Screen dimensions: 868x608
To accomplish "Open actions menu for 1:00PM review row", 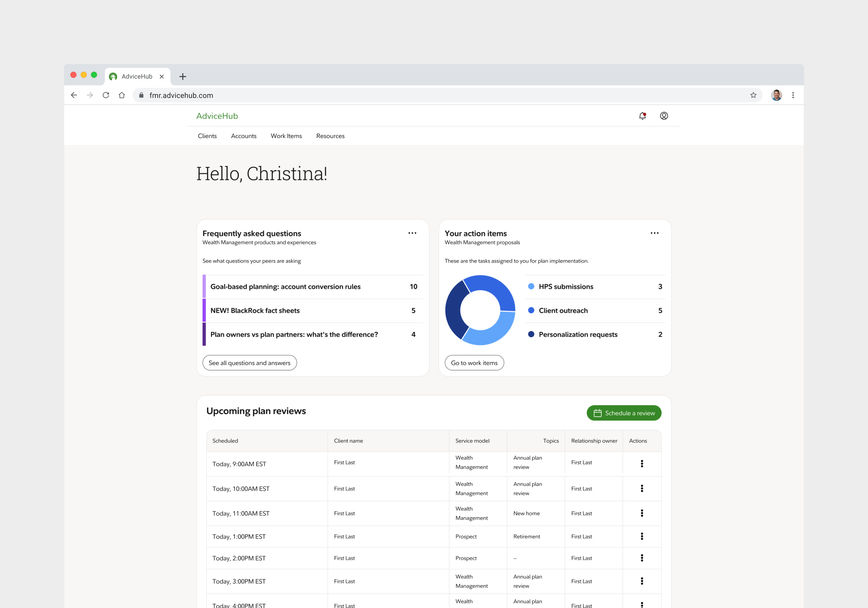I will pyautogui.click(x=641, y=536).
